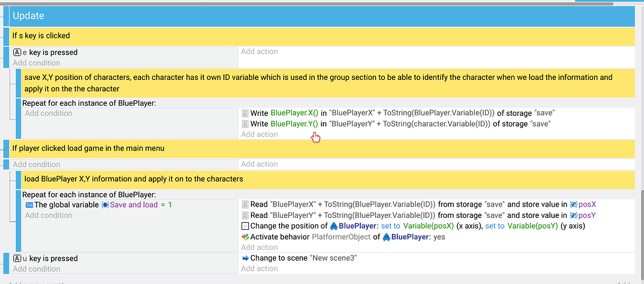This screenshot has width=644, height=284.
Task: Click the arrow icon of Change to scene action
Action: 245,258
